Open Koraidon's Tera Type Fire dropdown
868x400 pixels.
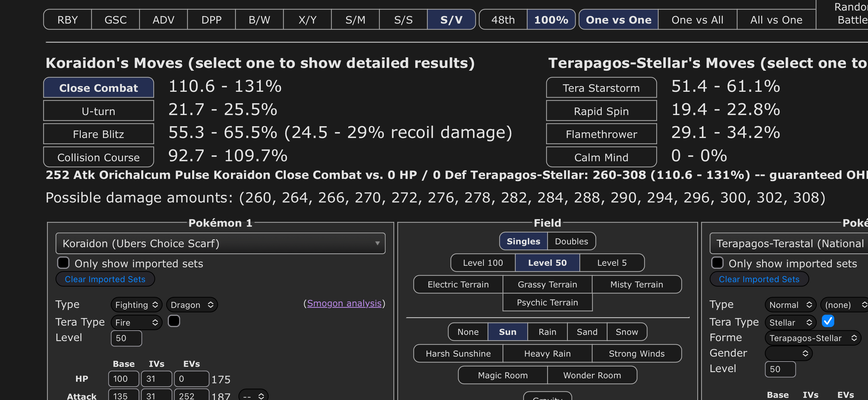[x=136, y=322]
